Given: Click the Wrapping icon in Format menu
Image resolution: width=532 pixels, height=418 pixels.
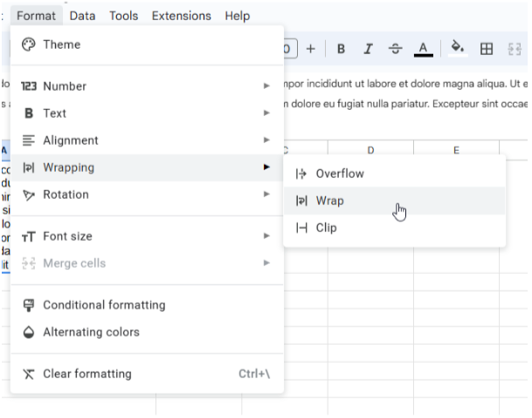Looking at the screenshot, I should [29, 168].
